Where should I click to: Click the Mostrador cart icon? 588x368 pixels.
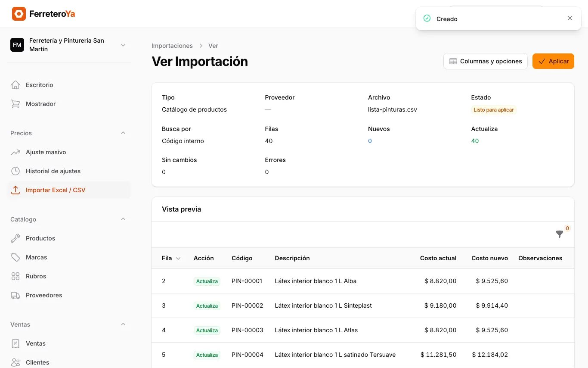tap(15, 104)
